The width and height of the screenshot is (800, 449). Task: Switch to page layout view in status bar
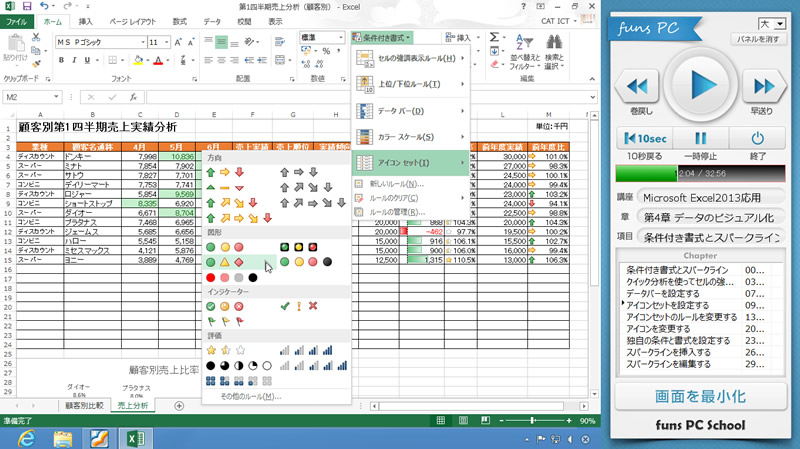[463, 420]
